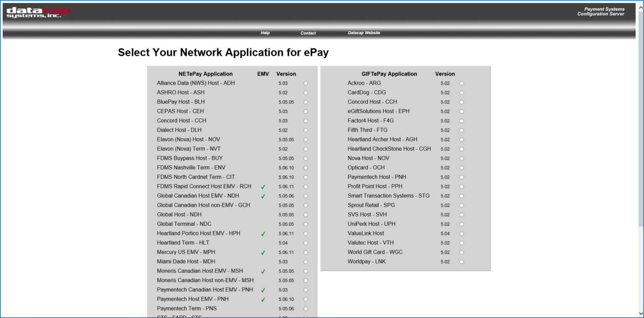Pick the Global Canadian Host EMV radio button
Screen dimensions: 644x318
pyautogui.click(x=306, y=196)
